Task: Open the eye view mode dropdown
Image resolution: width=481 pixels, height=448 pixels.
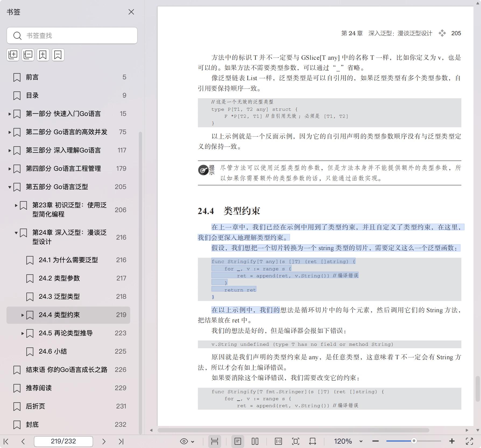Action: click(187, 441)
